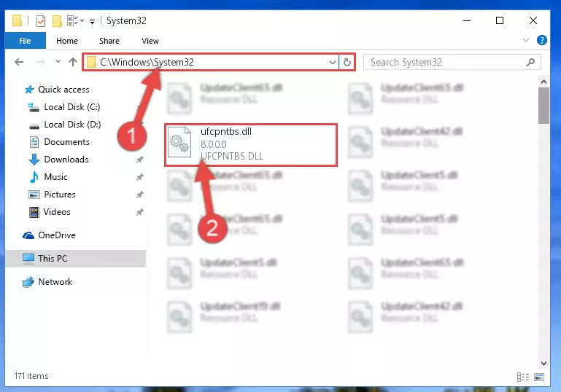Switch to details view in status bar
561x392 pixels.
pos(523,377)
